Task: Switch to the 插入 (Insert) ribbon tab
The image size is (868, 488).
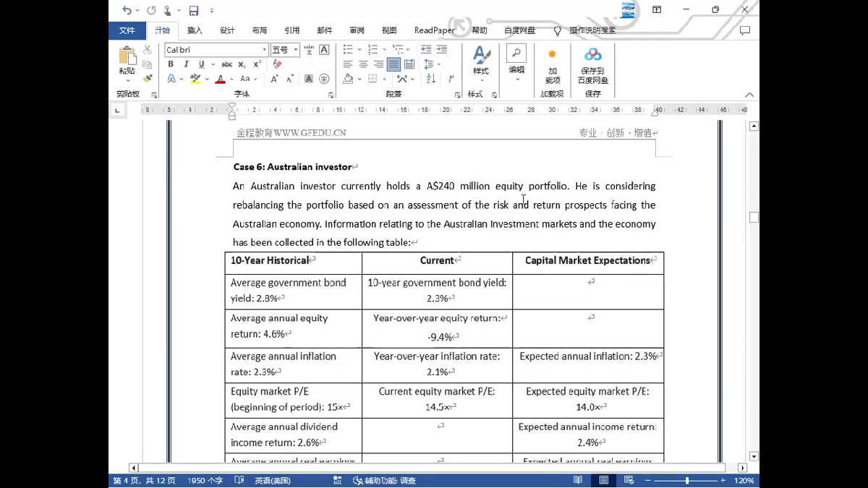Action: (x=195, y=30)
